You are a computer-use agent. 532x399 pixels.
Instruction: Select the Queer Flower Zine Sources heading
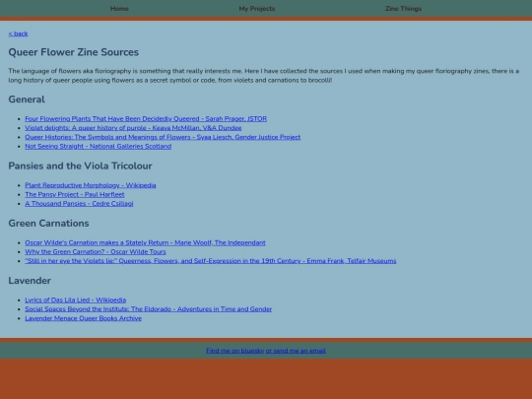click(x=74, y=52)
